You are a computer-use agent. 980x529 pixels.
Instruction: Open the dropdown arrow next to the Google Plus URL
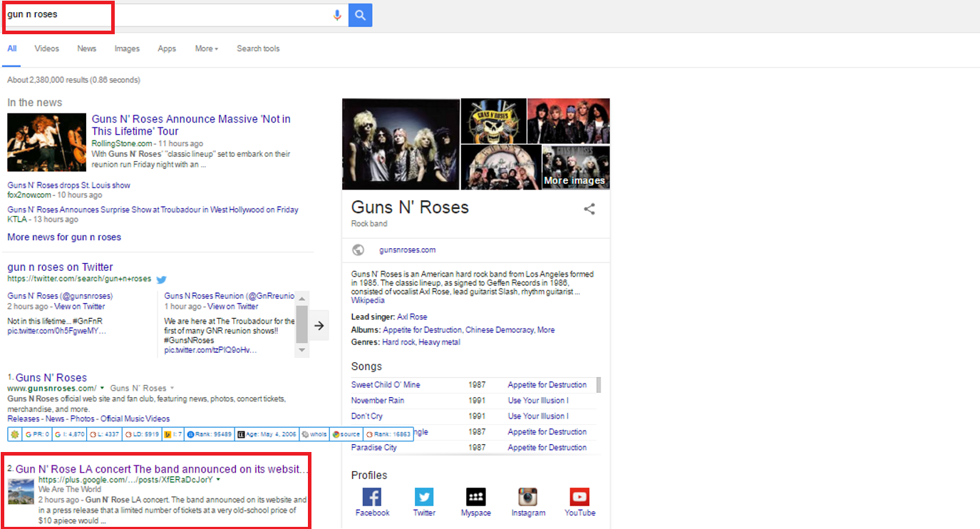point(218,479)
